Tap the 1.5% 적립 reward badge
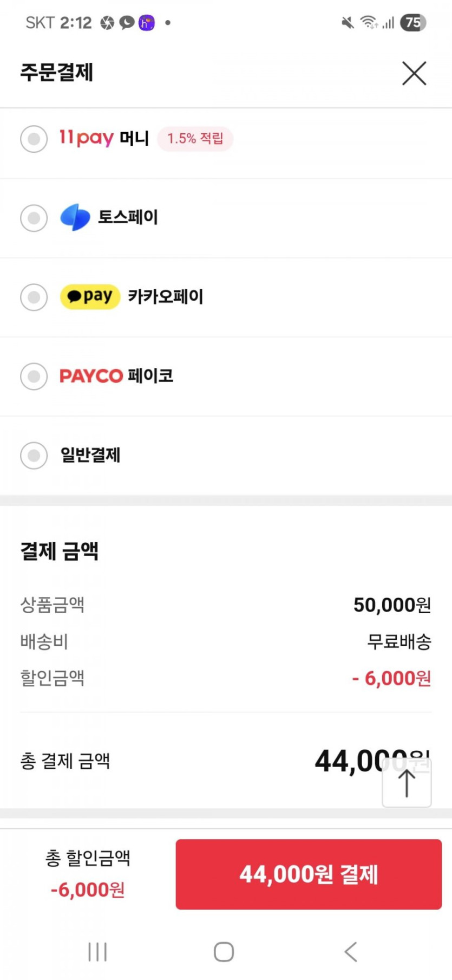Image resolution: width=452 pixels, height=980 pixels. 195,139
